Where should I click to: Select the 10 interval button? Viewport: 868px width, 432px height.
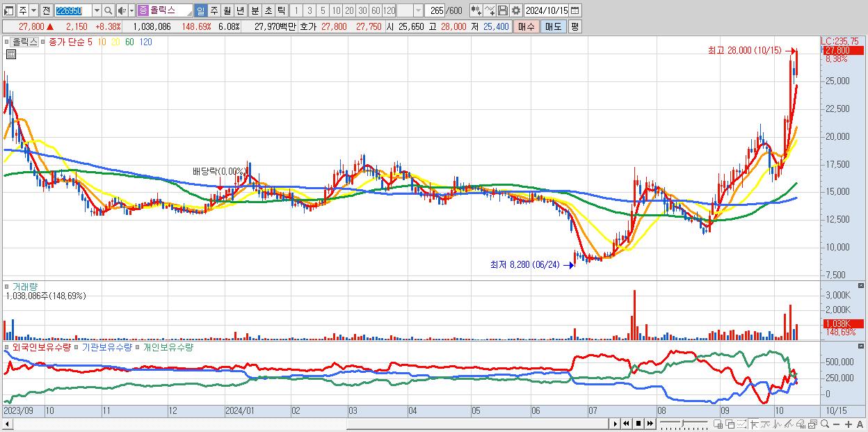pos(336,10)
